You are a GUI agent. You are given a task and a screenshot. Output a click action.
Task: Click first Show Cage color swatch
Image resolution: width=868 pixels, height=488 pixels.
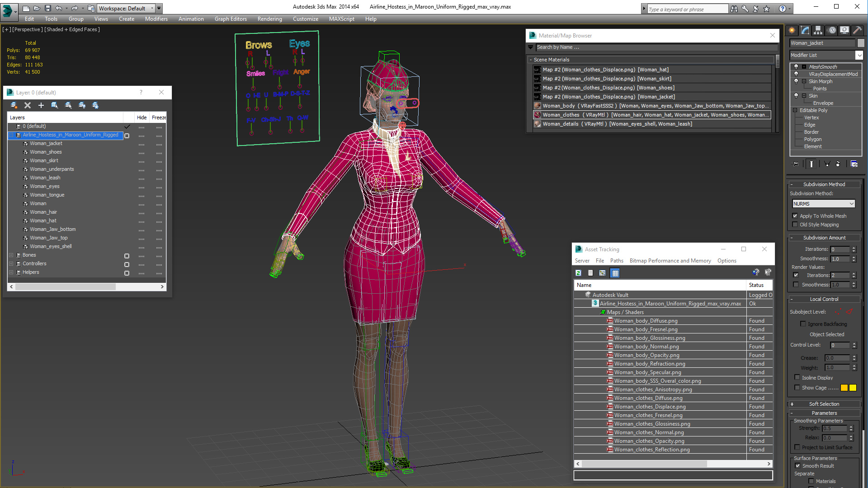pos(844,388)
